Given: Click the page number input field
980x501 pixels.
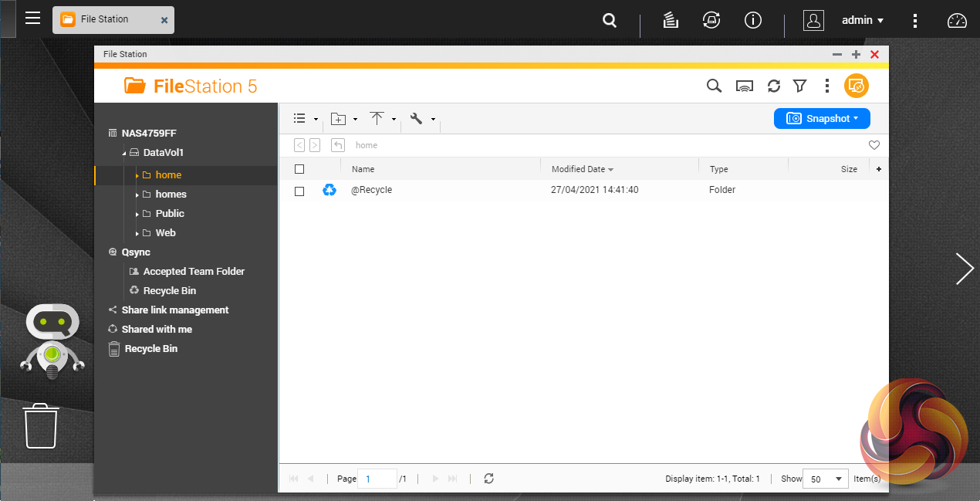Looking at the screenshot, I should (378, 479).
